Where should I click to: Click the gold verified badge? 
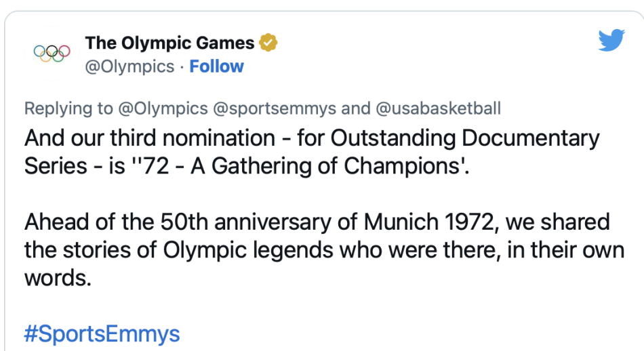pyautogui.click(x=269, y=43)
